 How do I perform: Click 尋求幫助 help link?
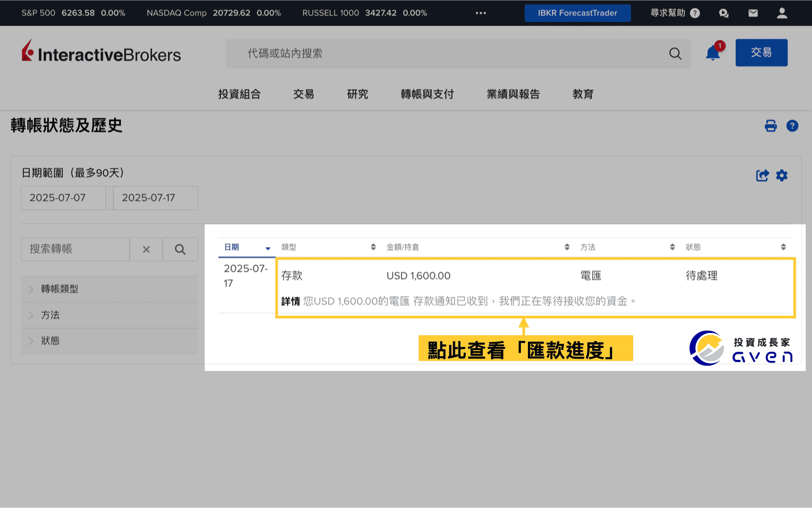click(668, 13)
